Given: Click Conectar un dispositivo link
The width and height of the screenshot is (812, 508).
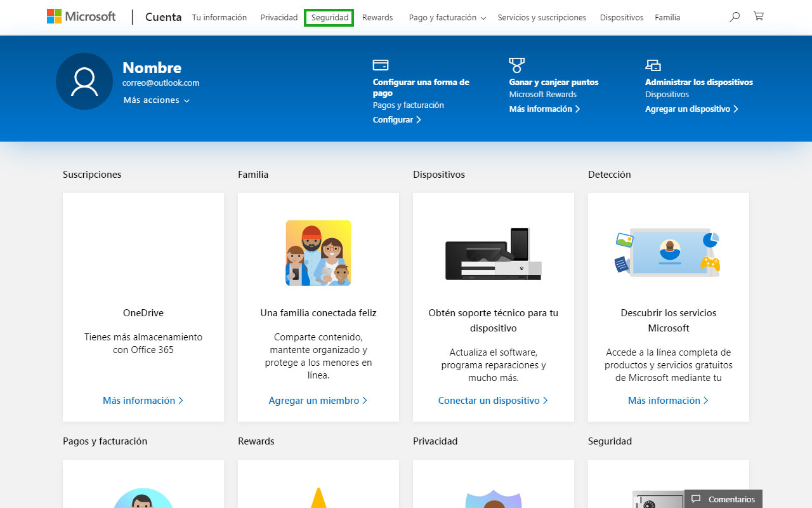Looking at the screenshot, I should (494, 401).
